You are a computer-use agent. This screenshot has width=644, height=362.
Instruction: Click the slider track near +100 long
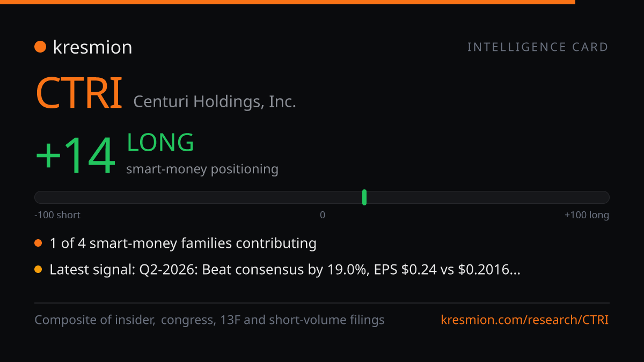pyautogui.click(x=585, y=197)
